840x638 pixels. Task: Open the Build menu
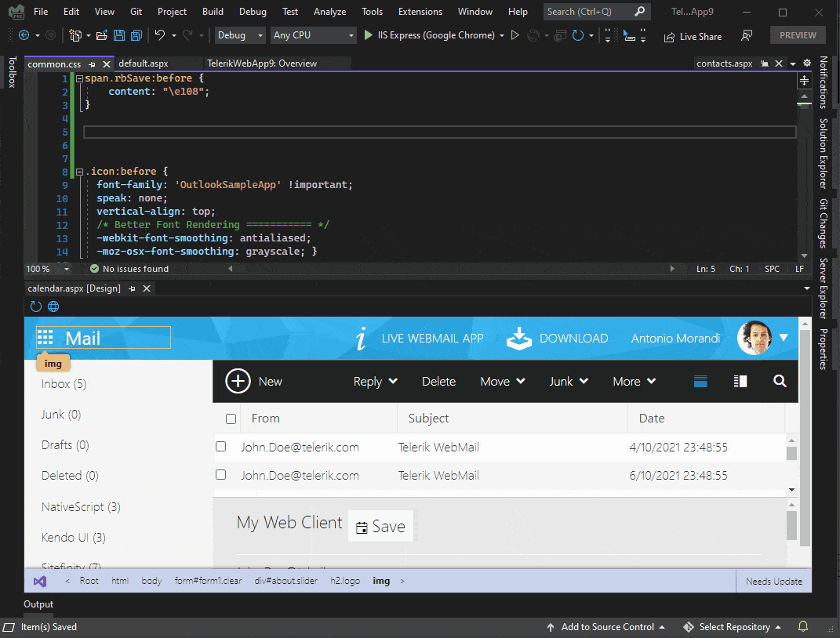[213, 11]
